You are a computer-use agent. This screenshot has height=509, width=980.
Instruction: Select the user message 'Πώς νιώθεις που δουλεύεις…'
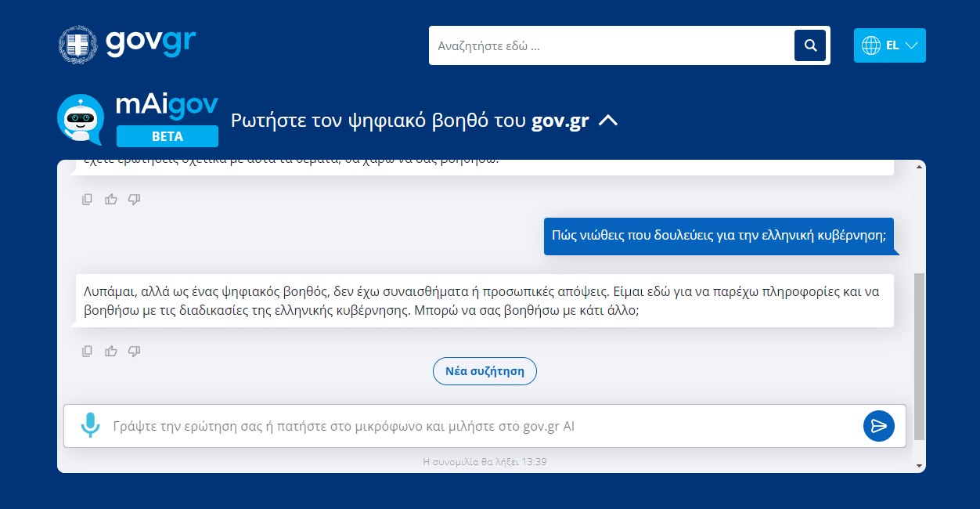tap(719, 236)
